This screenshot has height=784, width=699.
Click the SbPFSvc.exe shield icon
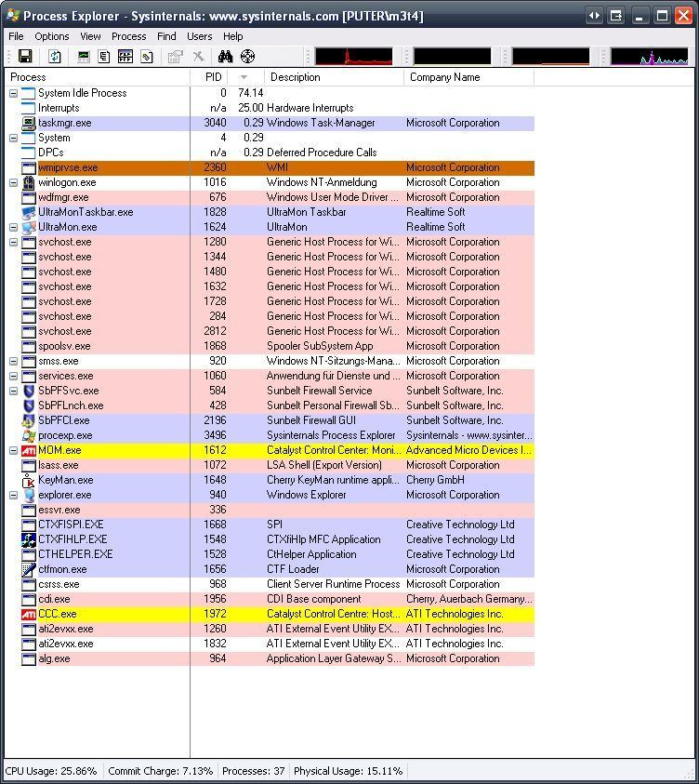(29, 391)
